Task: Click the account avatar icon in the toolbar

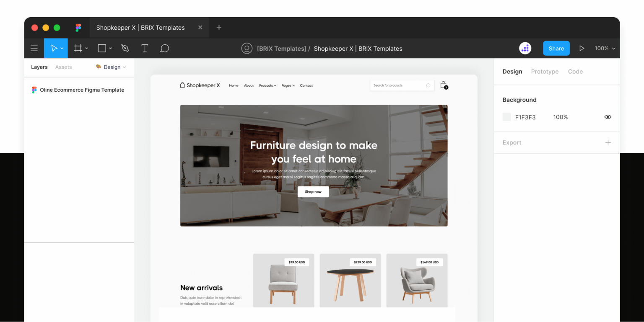Action: [247, 48]
